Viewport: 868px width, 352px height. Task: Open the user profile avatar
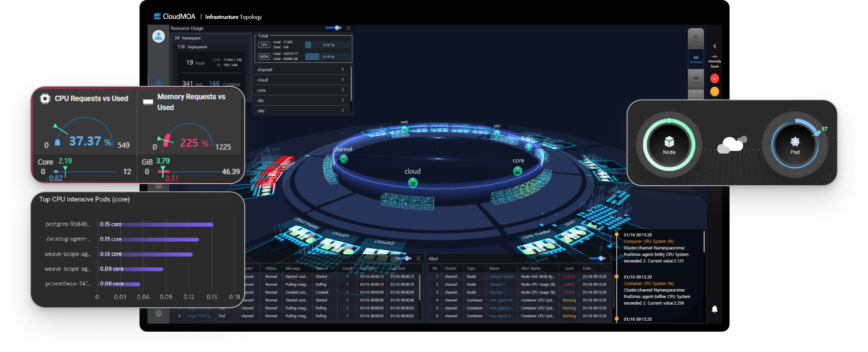pyautogui.click(x=158, y=37)
